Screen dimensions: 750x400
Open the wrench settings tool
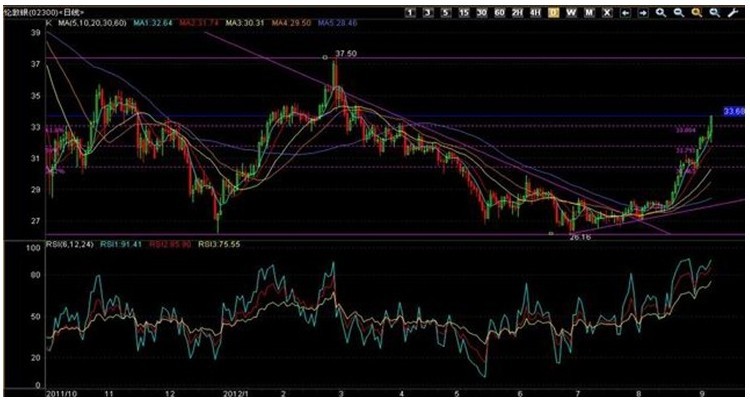733,12
